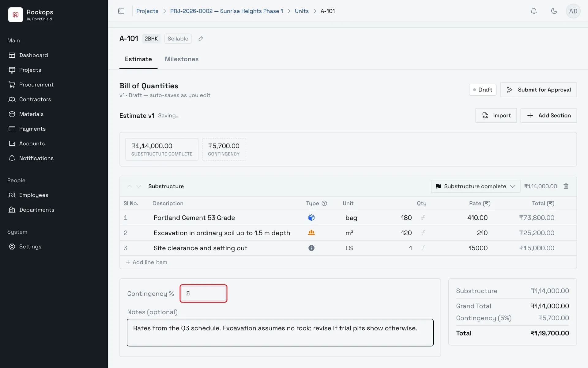Open Employees in the sidebar
This screenshot has width=588, height=368.
(x=33, y=195)
